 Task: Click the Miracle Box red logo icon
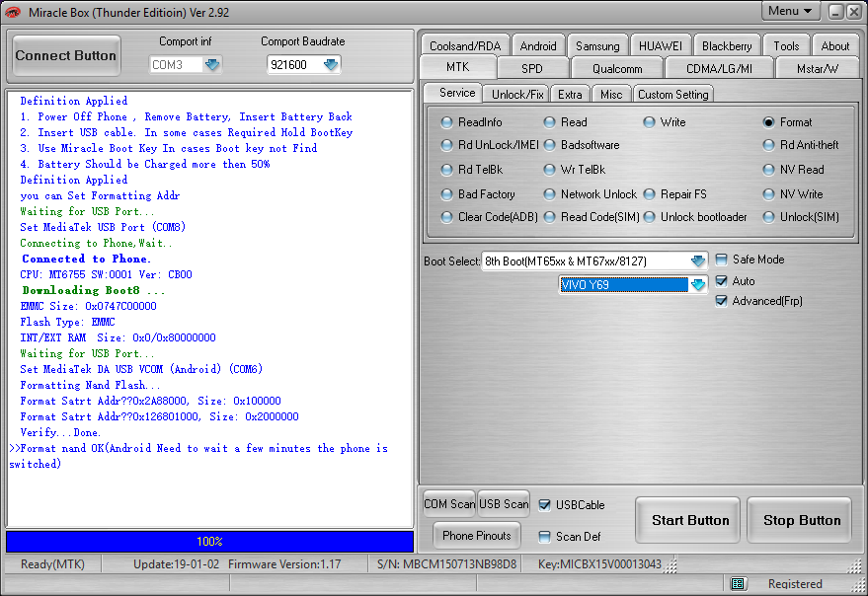click(12, 12)
